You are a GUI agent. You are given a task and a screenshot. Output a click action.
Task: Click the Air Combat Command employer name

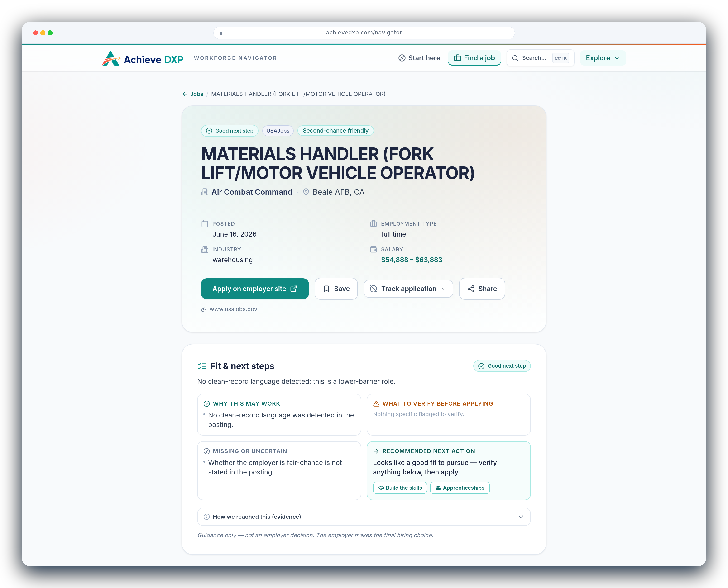point(252,192)
